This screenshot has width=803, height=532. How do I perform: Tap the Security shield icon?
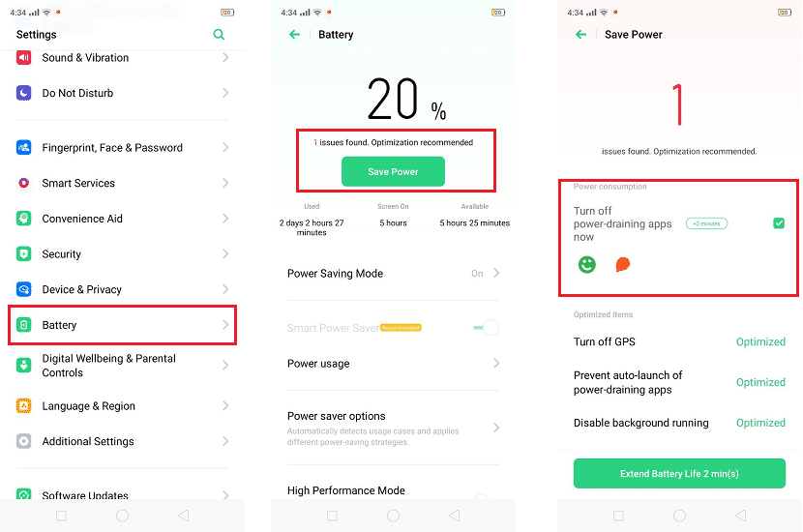(x=23, y=254)
